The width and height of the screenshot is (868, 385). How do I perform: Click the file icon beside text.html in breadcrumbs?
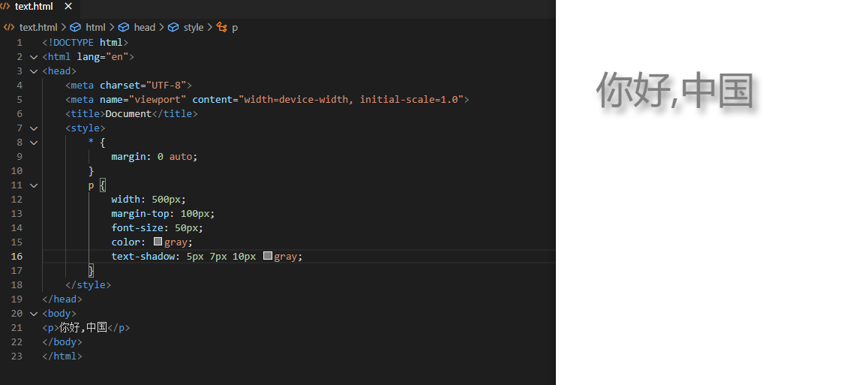[9, 27]
